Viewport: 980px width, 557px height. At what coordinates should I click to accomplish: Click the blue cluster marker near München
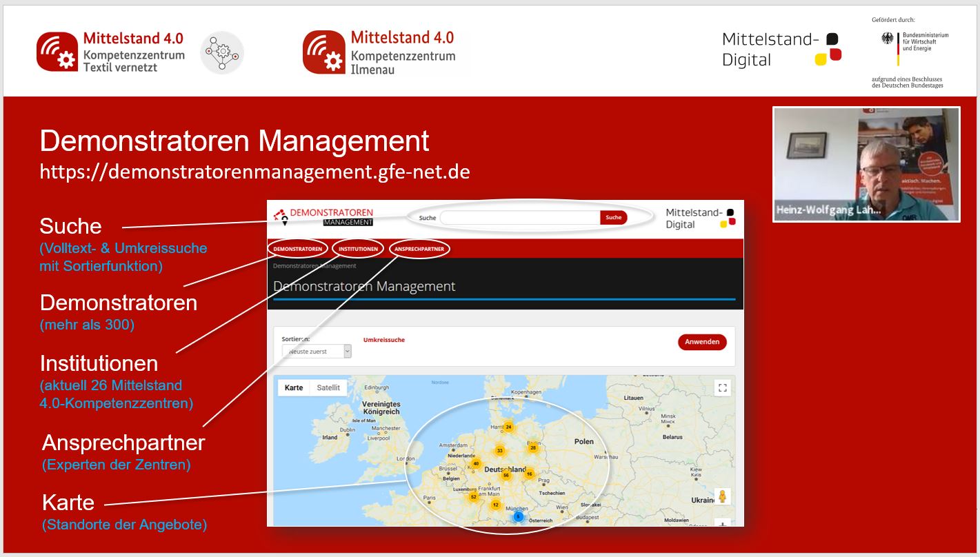518,516
